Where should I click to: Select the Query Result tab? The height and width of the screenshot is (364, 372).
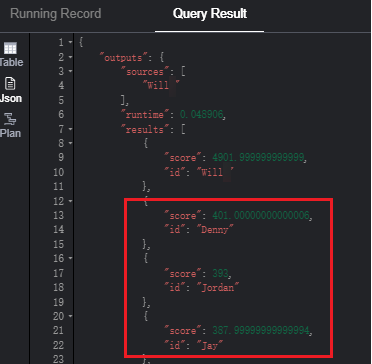[210, 14]
